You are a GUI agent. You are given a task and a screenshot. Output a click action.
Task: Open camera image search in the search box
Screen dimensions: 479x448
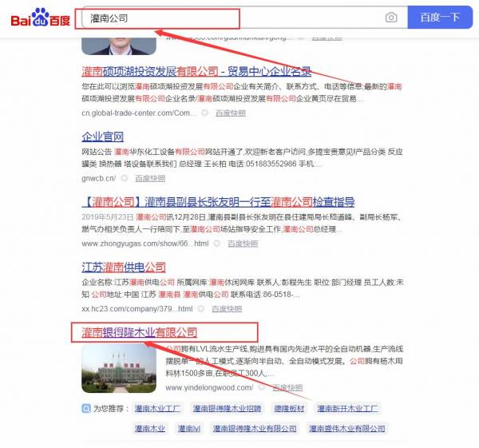390,18
